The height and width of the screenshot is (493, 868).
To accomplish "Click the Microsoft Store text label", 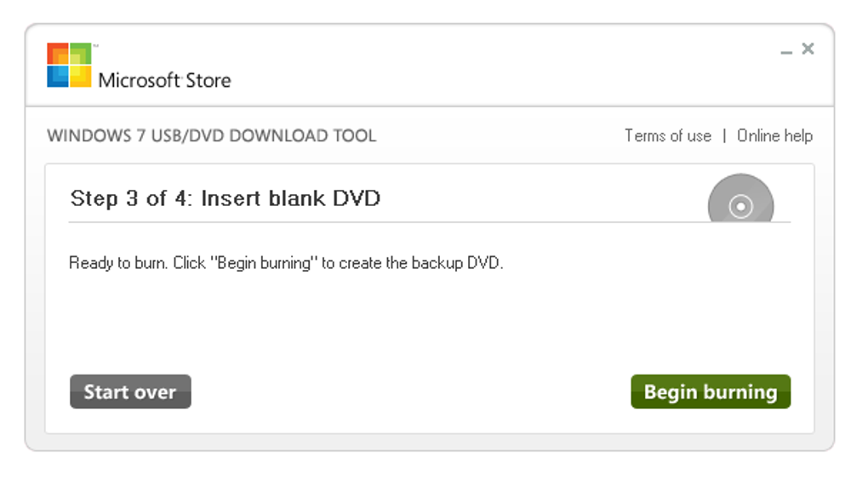I will click(x=164, y=81).
